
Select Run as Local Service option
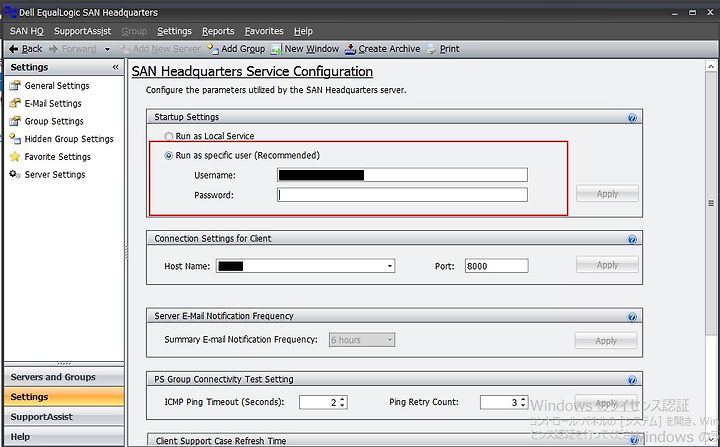169,136
